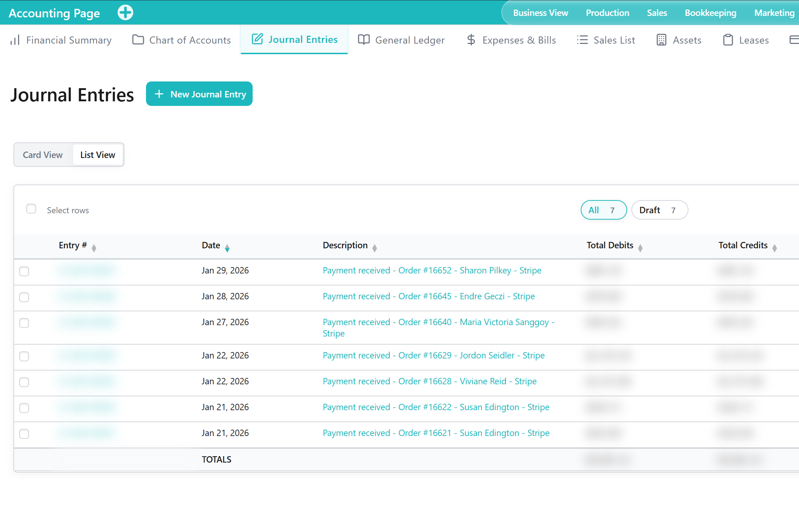The image size is (799, 532).
Task: Click the plus icon beside Accounting Page
Action: click(x=125, y=13)
